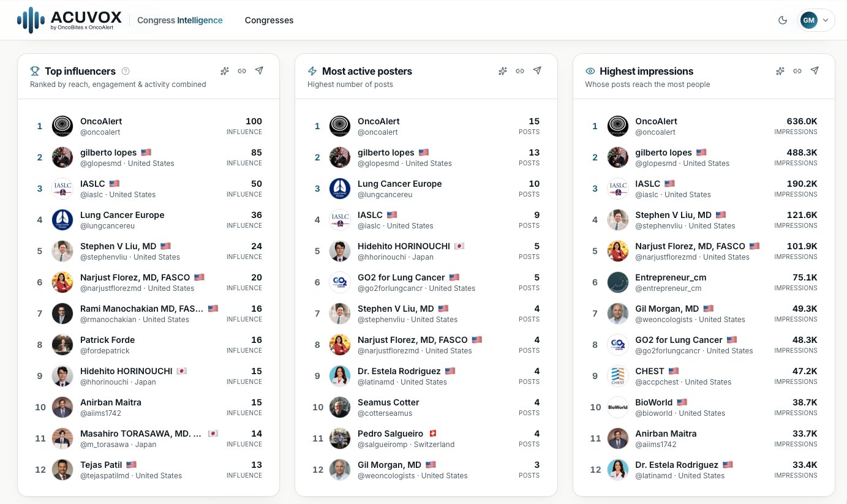Open Masahiro TORASAWA, MD. name
The width and height of the screenshot is (847, 504).
pyautogui.click(x=141, y=434)
